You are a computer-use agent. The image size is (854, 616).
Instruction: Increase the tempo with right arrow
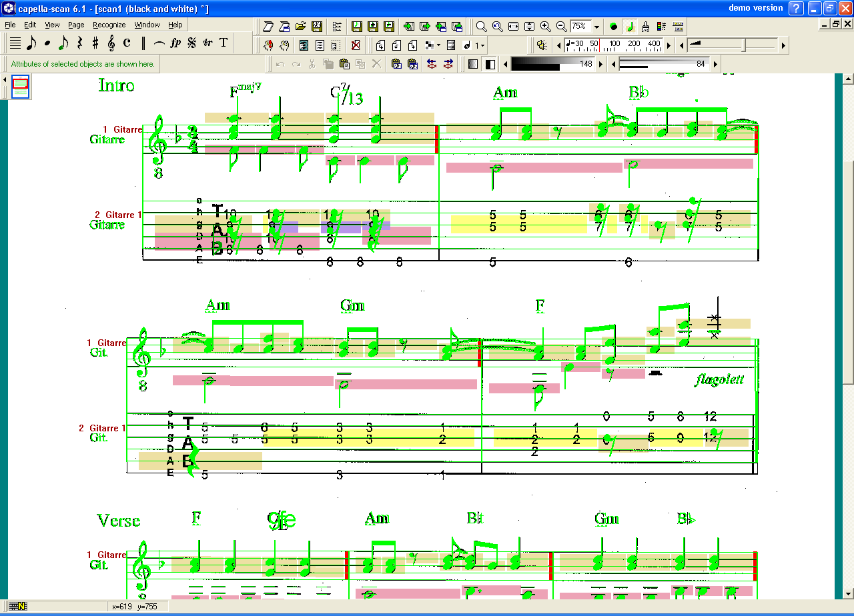pos(669,45)
